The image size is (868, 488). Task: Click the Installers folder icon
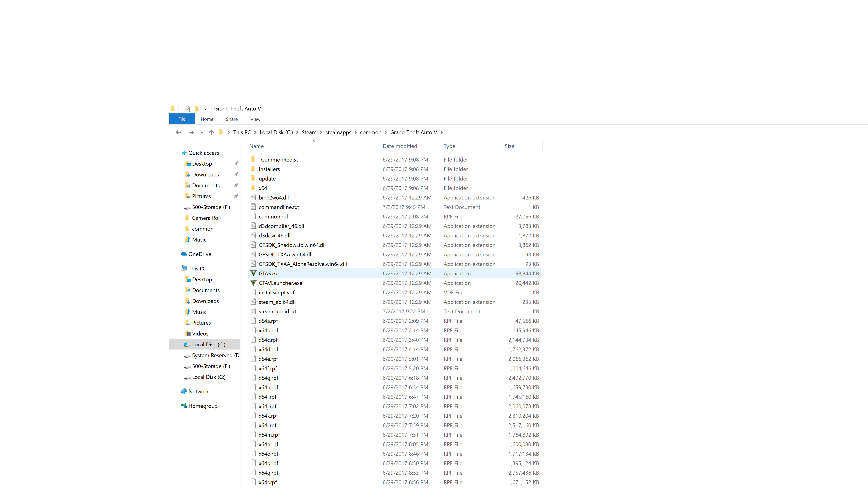click(253, 169)
